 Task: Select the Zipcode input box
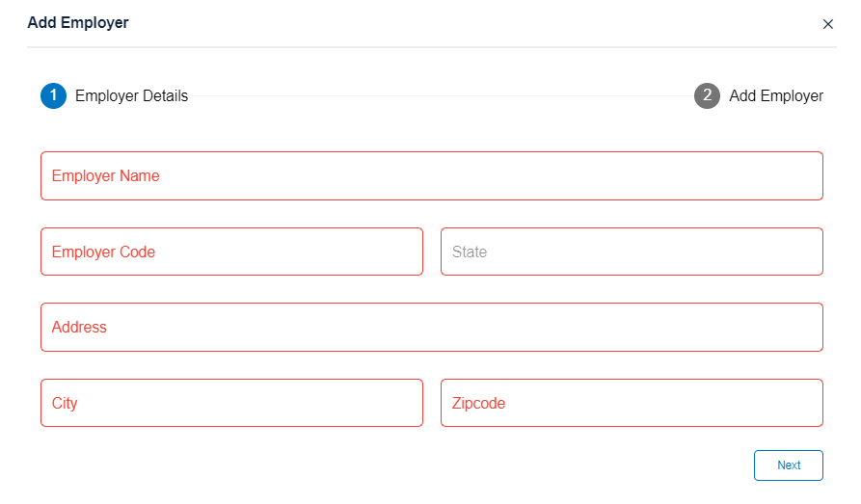pyautogui.click(x=632, y=404)
